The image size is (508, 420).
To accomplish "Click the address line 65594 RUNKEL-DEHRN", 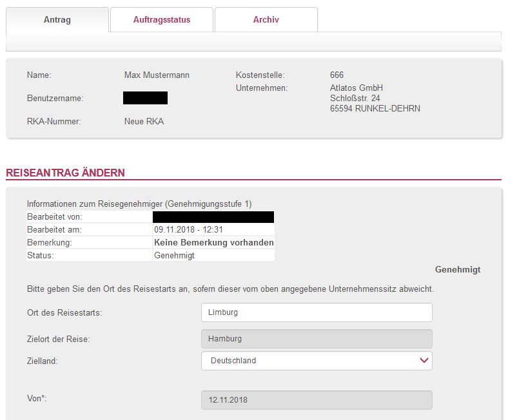I will pyautogui.click(x=375, y=109).
